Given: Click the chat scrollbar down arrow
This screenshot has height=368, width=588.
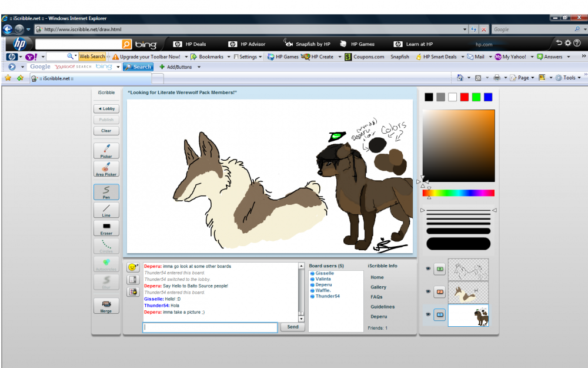Looking at the screenshot, I should point(301,319).
